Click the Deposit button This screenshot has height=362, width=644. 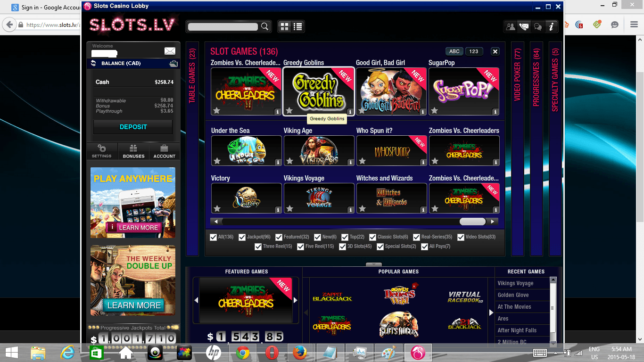point(133,127)
